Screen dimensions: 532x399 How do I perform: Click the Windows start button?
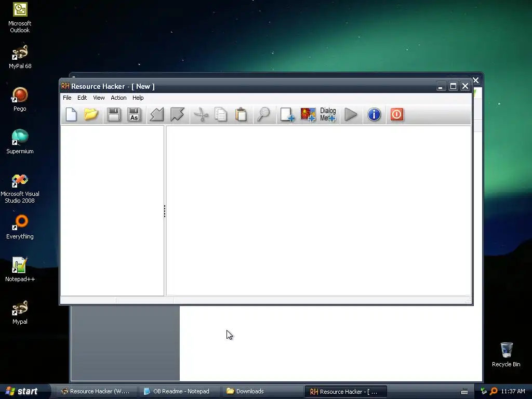click(x=24, y=391)
